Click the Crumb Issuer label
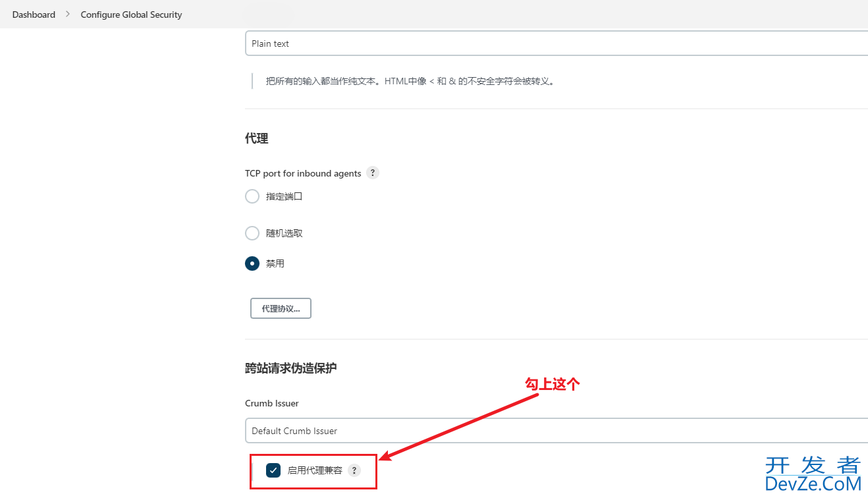868x498 pixels. pyautogui.click(x=272, y=403)
